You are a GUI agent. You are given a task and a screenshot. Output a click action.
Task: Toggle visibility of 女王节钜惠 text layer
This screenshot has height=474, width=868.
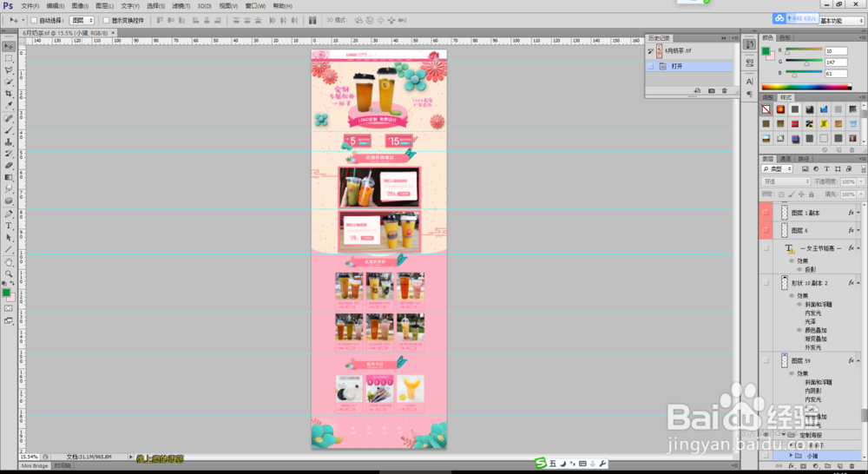[766, 248]
